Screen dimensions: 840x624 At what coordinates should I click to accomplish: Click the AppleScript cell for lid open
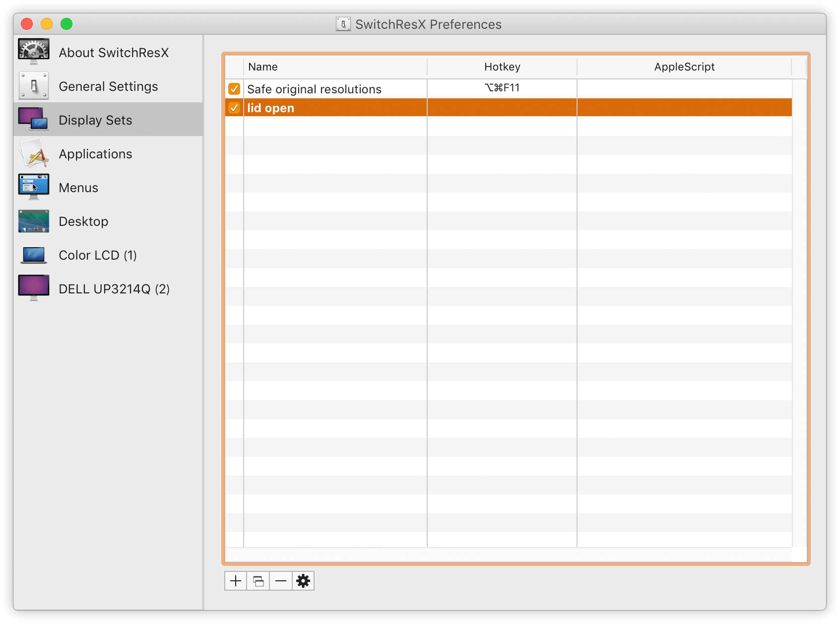pyautogui.click(x=684, y=108)
